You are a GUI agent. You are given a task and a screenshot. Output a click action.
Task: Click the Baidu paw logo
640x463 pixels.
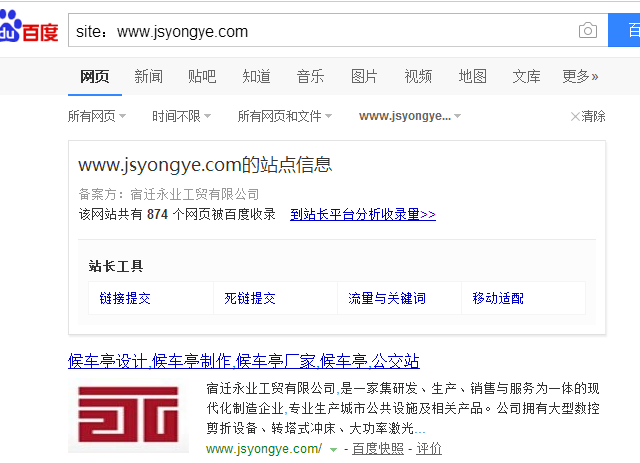[29, 27]
